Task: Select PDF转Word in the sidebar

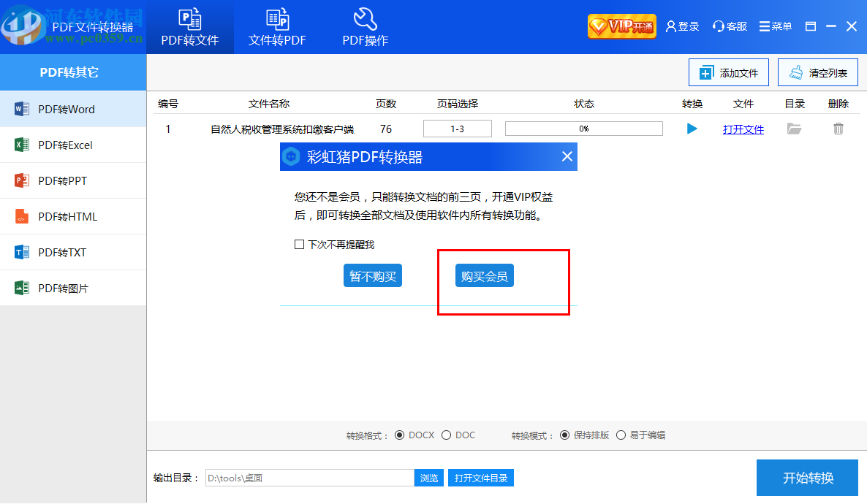Action: tap(73, 109)
